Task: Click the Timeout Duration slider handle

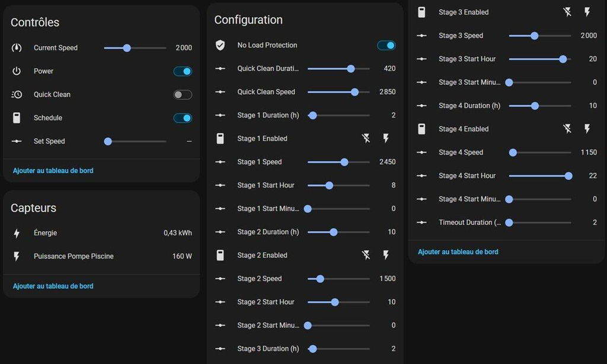Action: tap(509, 223)
